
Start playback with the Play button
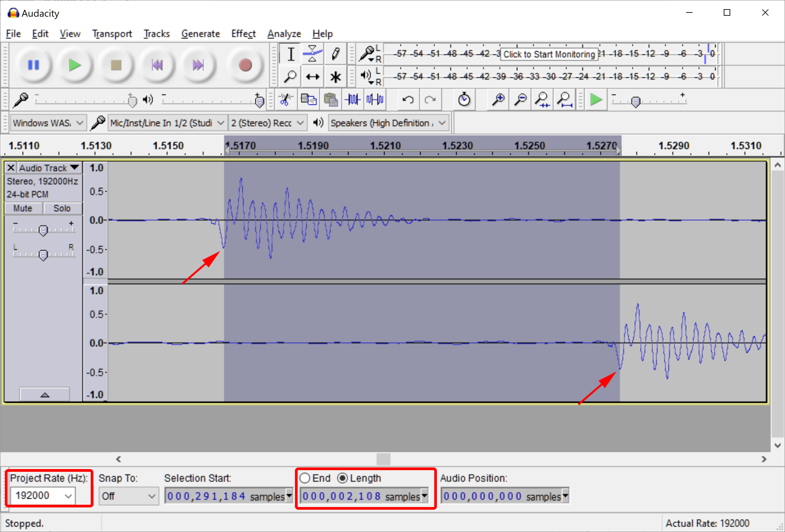[x=75, y=65]
